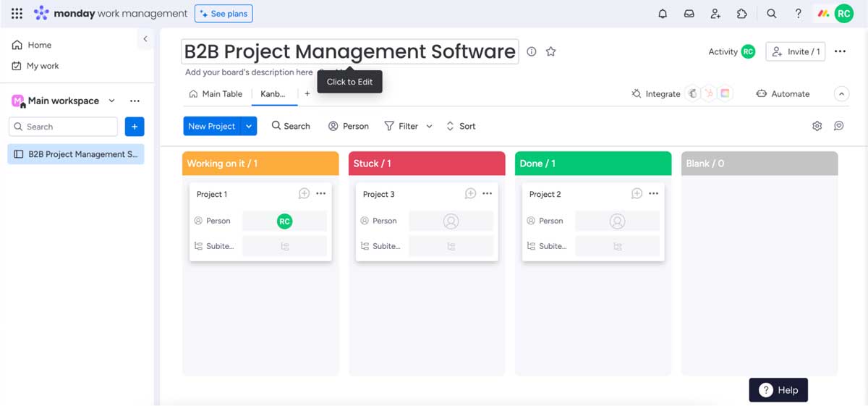Star the board as favorite
The height and width of the screenshot is (406, 868).
551,51
